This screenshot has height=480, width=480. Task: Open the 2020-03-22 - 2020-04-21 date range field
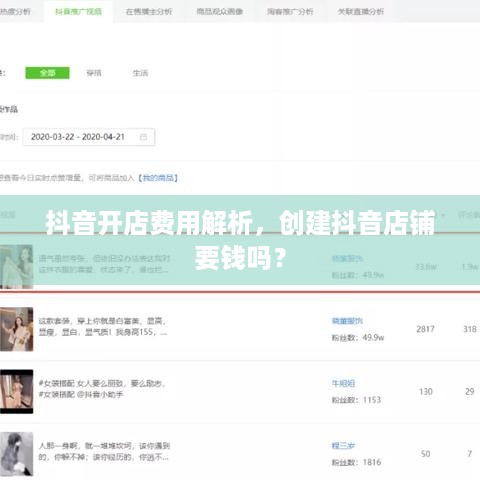click(89, 137)
